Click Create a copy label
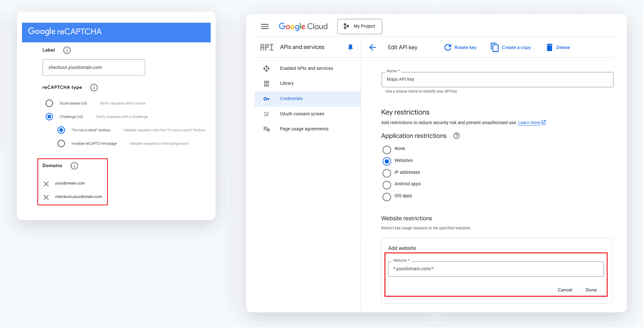Image resolution: width=644 pixels, height=328 pixels. pyautogui.click(x=516, y=48)
